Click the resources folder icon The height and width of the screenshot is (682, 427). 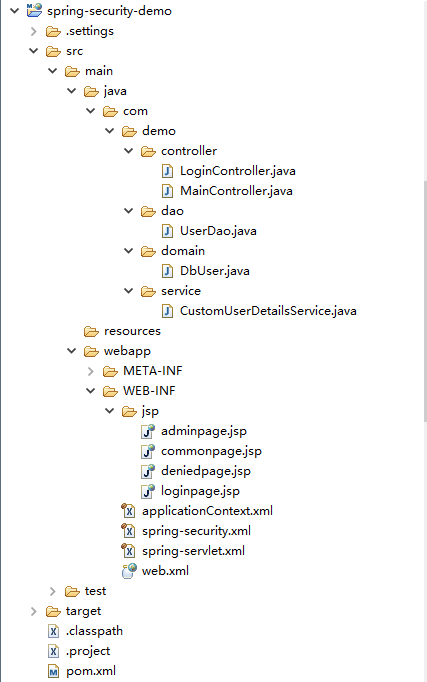91,331
